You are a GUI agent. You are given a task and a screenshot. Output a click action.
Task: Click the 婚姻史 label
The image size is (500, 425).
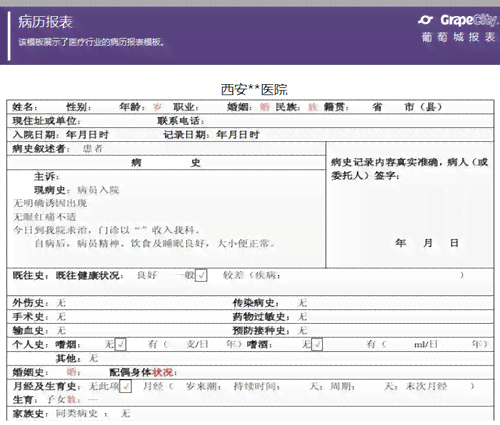tap(30, 372)
